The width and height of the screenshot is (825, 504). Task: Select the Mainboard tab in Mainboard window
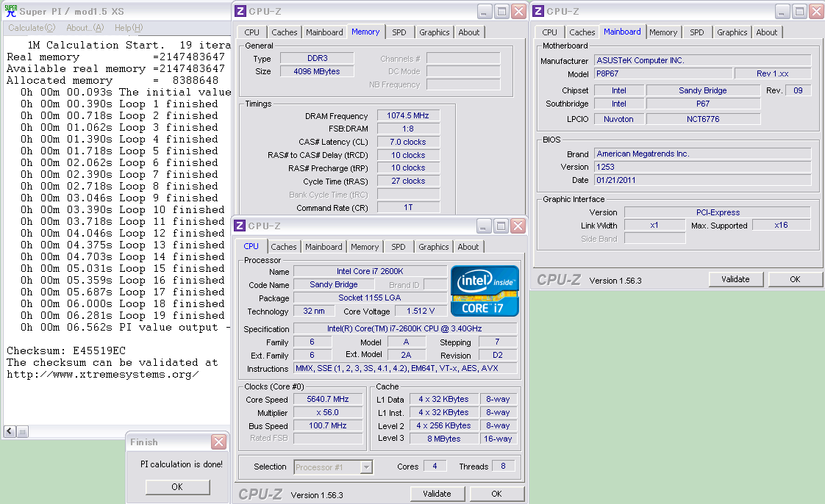point(622,32)
